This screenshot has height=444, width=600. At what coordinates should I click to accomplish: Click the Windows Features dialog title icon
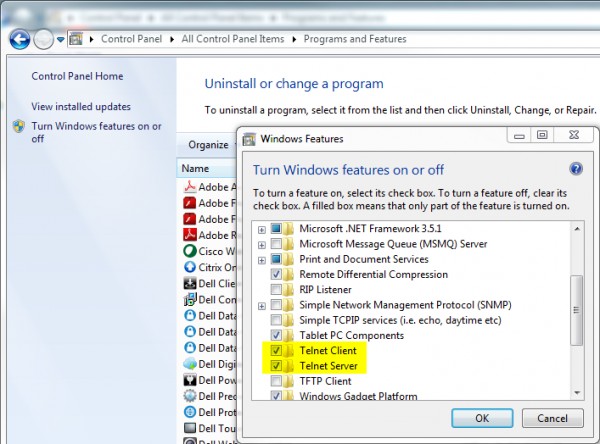[249, 139]
